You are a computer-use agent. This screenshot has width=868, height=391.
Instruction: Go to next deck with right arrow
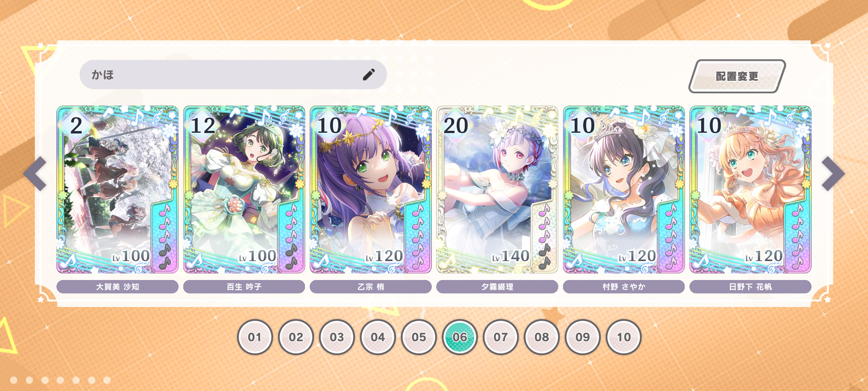click(x=833, y=173)
